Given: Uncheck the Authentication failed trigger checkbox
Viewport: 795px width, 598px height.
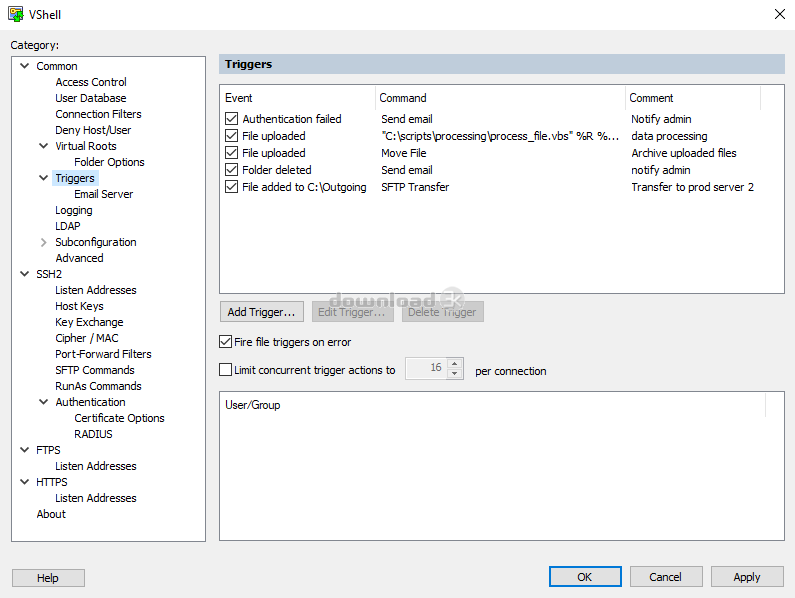Looking at the screenshot, I should pos(232,119).
